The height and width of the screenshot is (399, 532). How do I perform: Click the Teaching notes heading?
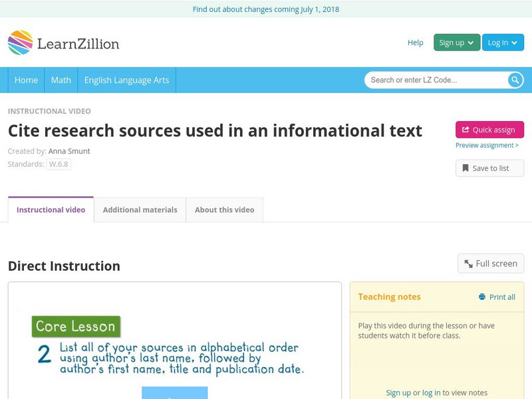point(389,297)
